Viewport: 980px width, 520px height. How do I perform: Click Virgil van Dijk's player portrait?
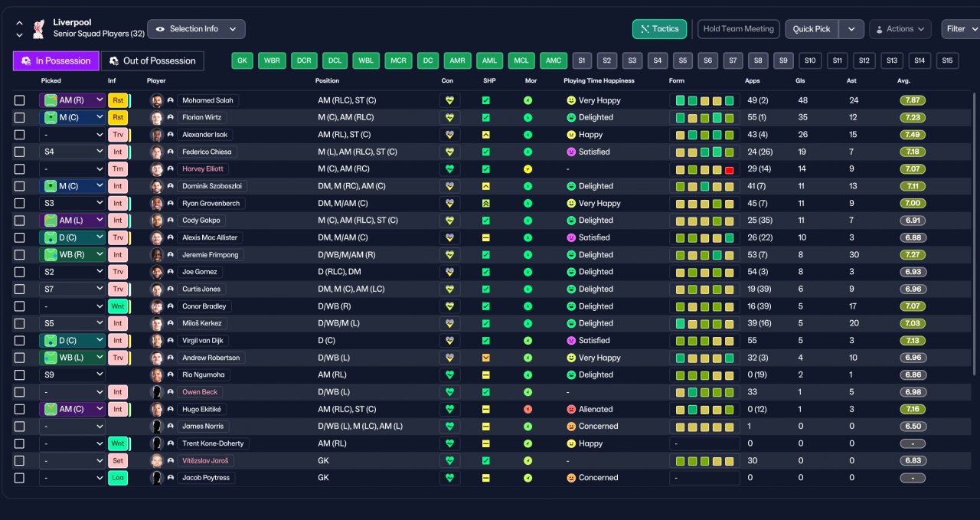click(x=157, y=340)
